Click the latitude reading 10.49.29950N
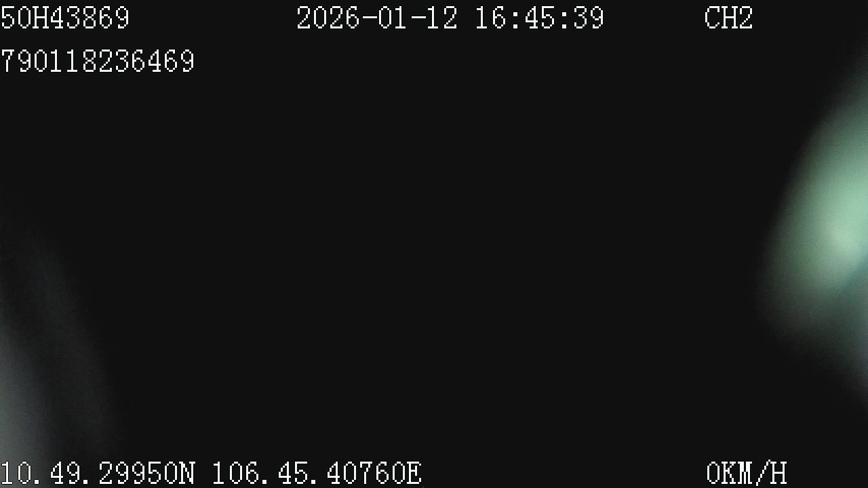The height and width of the screenshot is (488, 868). (x=98, y=474)
